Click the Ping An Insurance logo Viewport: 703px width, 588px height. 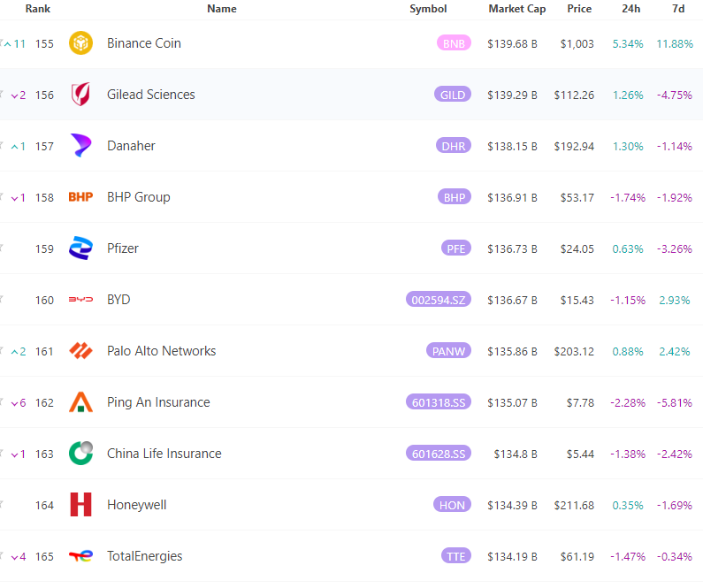pos(80,402)
